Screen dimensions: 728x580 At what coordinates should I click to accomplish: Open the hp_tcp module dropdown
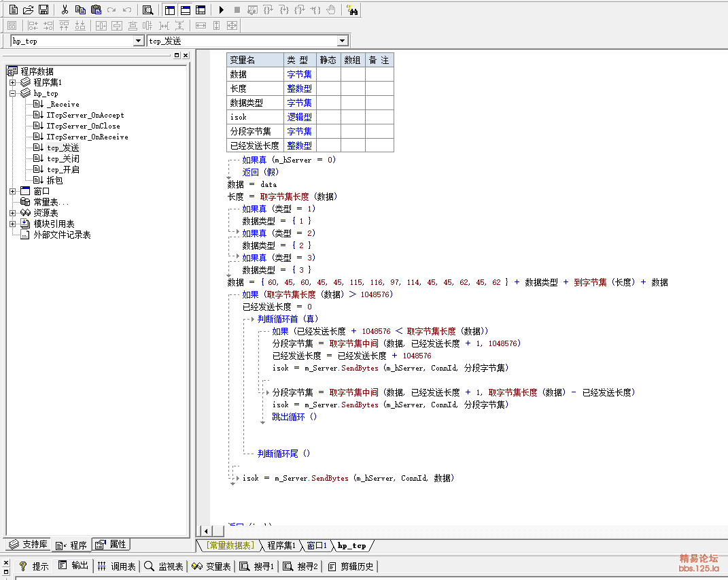pos(139,41)
